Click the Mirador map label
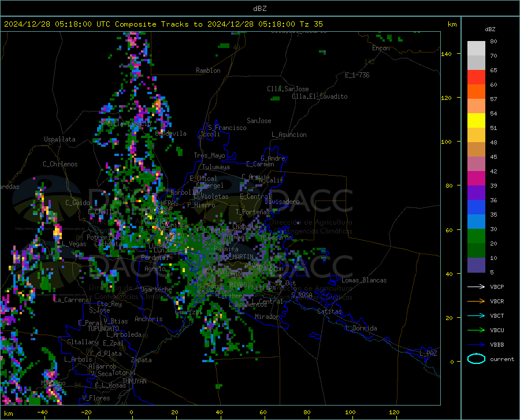Image resolution: width=520 pixels, height=420 pixels. [266, 317]
